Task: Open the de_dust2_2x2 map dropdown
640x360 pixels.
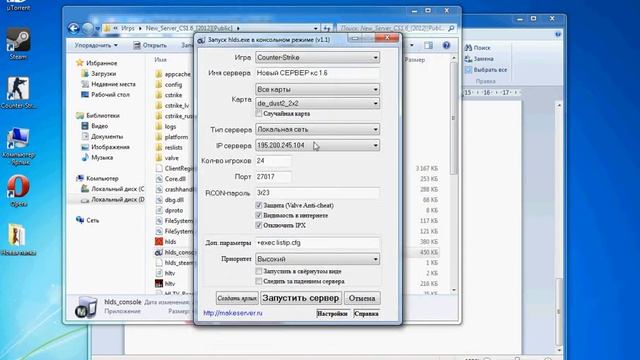Action: click(318, 103)
